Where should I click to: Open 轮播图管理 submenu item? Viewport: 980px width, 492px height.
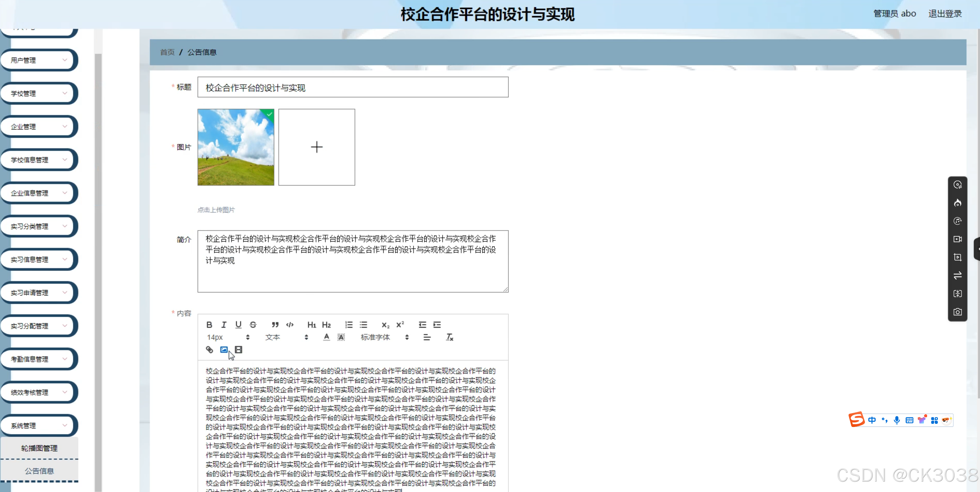(x=39, y=448)
